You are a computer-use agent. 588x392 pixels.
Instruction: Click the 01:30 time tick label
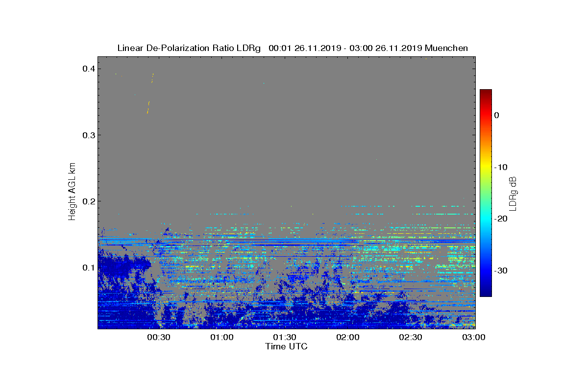click(x=285, y=337)
